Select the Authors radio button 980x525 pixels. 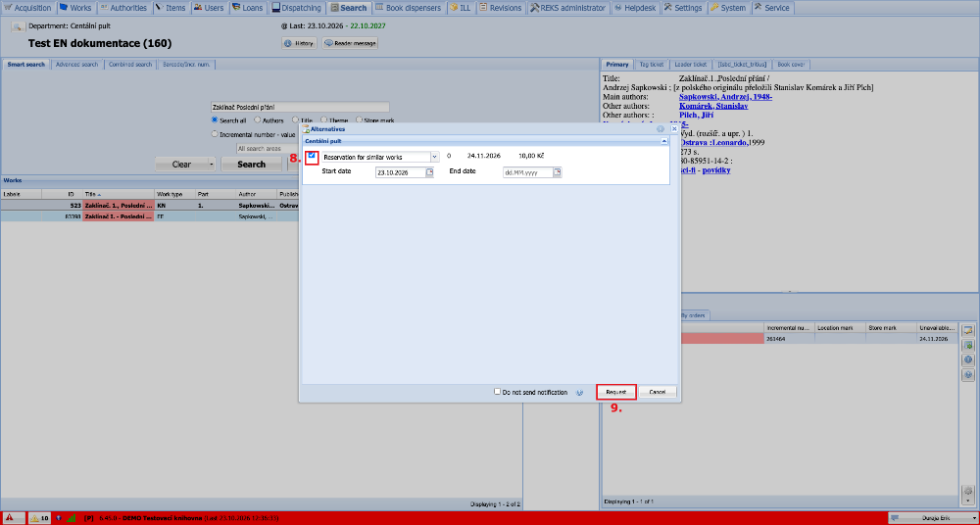(x=257, y=120)
